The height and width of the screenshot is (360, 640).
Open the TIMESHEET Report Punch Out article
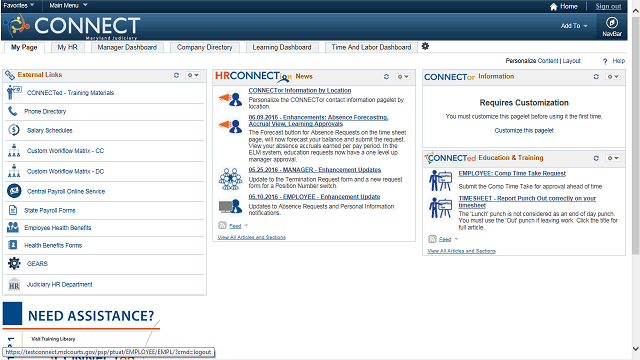click(x=527, y=202)
